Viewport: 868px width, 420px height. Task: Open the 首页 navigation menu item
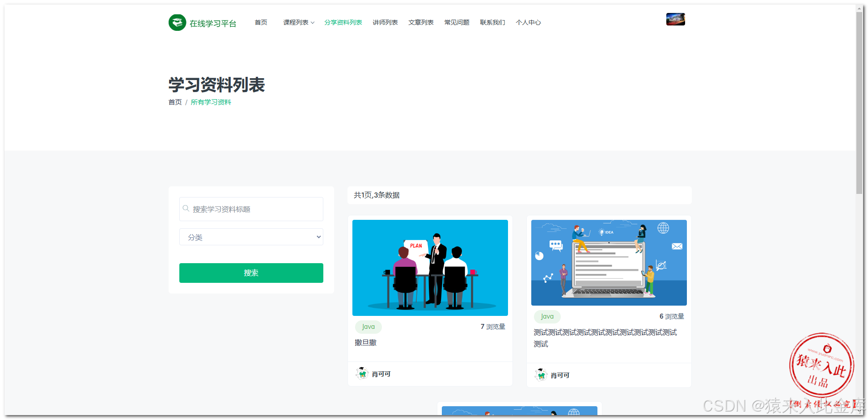click(261, 22)
